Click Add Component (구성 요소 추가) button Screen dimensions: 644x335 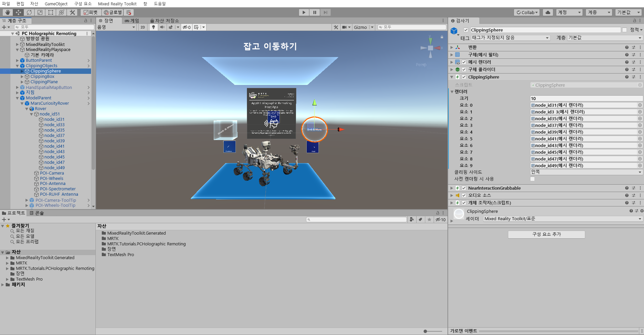click(547, 234)
